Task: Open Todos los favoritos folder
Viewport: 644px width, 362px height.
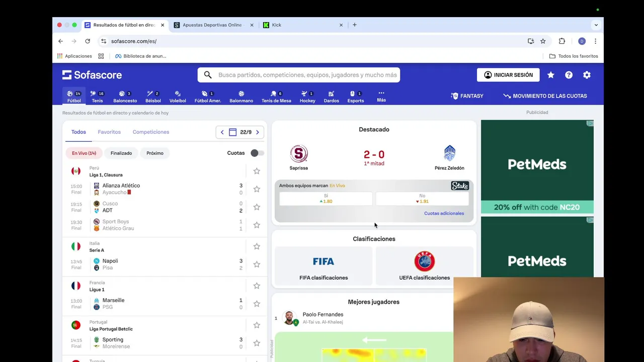Action: [574, 56]
